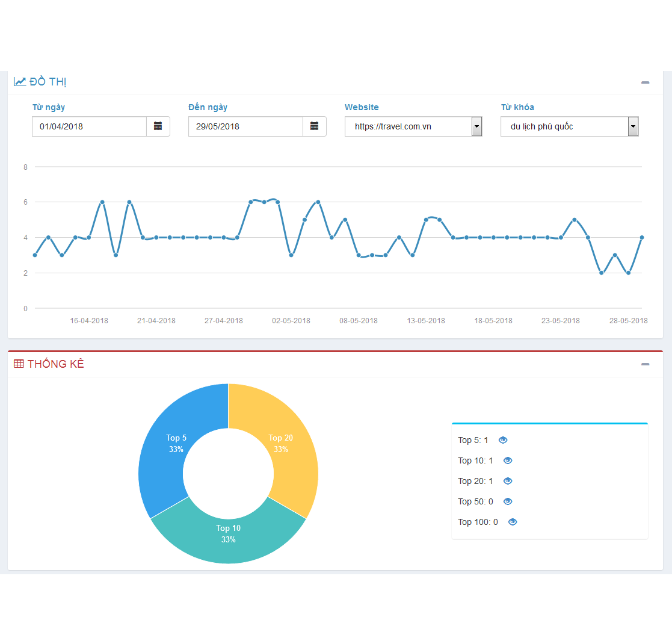
Task: Show Top 50 keywords via eye icon
Action: click(508, 501)
